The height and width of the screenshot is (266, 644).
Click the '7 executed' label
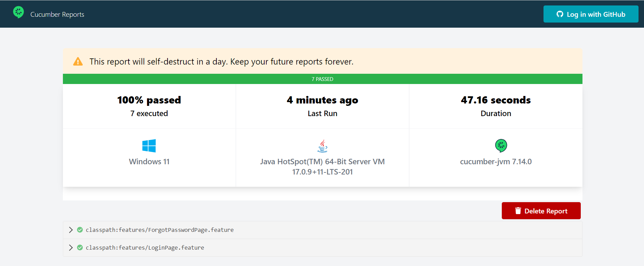149,113
